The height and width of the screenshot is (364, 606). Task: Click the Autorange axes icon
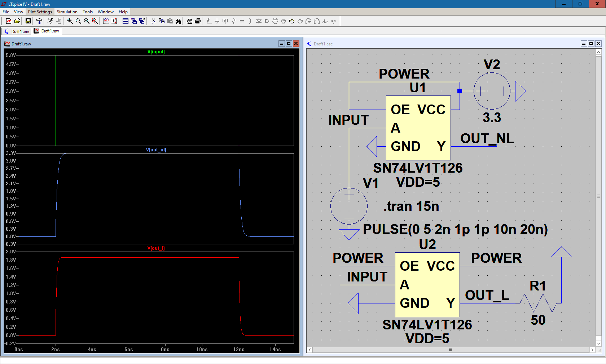[114, 21]
